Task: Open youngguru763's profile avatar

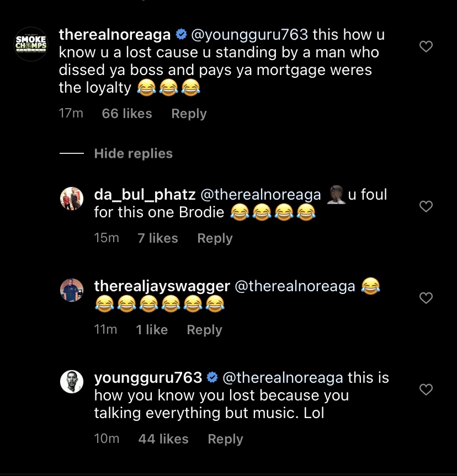Action: point(72,382)
